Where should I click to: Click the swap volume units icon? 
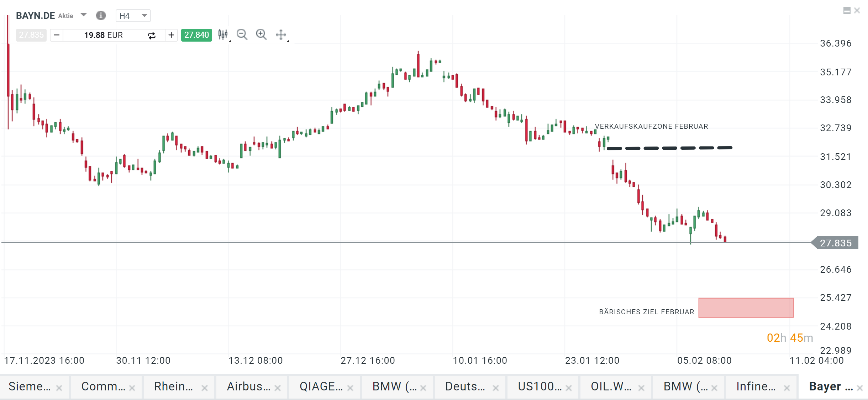152,35
